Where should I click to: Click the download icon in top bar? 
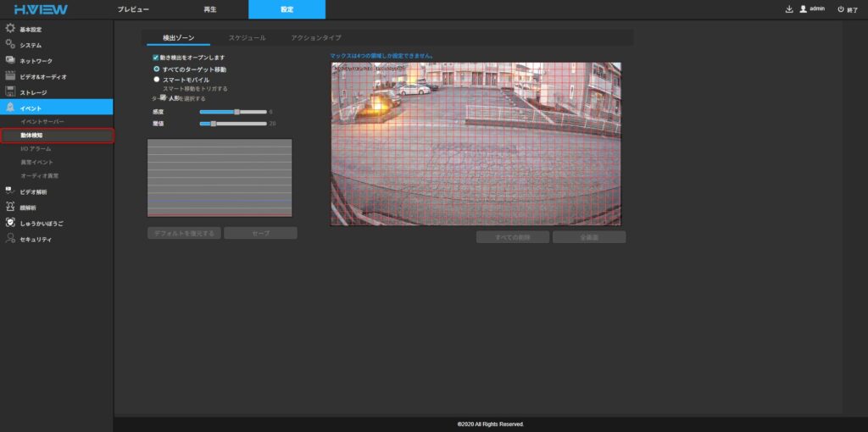coord(789,9)
